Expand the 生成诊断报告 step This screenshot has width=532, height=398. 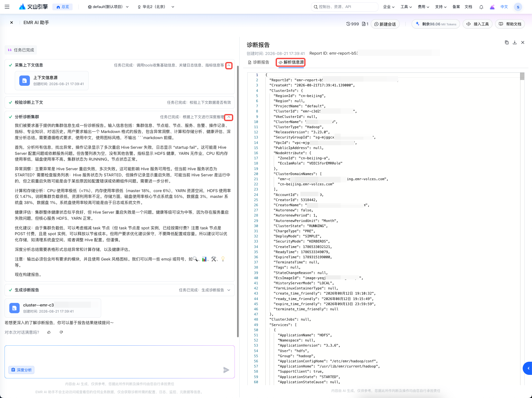pos(229,290)
